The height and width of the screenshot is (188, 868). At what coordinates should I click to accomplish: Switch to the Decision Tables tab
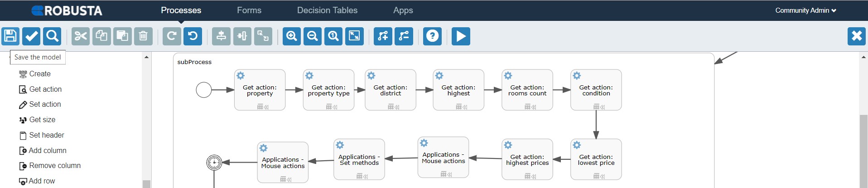click(x=327, y=10)
